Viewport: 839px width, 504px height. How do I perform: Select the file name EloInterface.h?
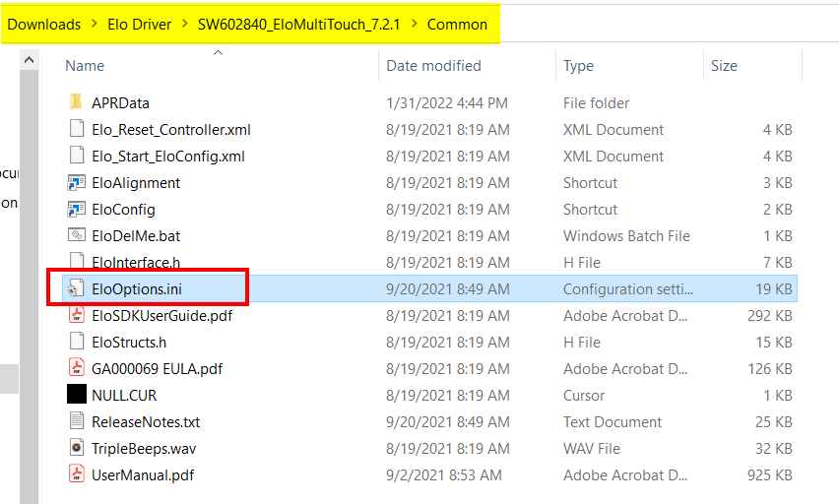coord(136,263)
